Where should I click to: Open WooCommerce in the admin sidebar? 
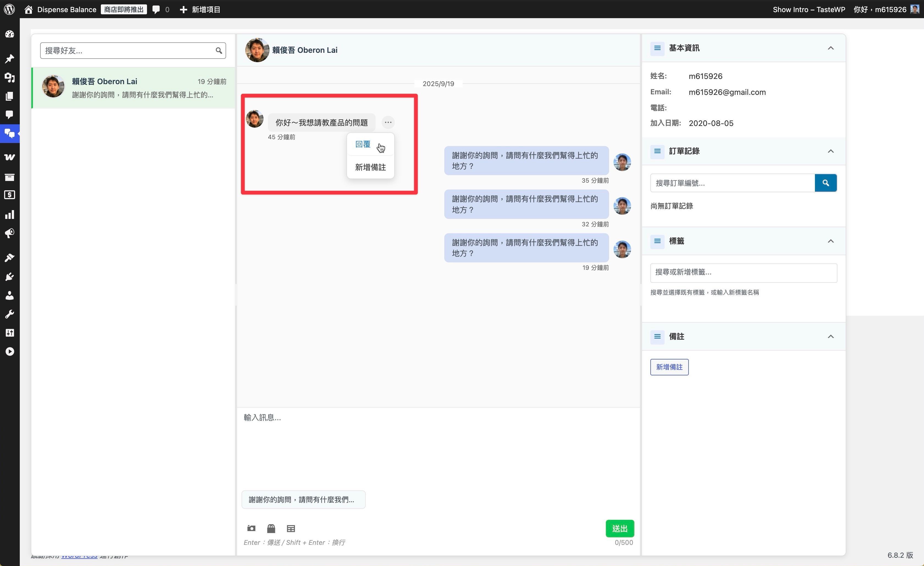click(10, 157)
